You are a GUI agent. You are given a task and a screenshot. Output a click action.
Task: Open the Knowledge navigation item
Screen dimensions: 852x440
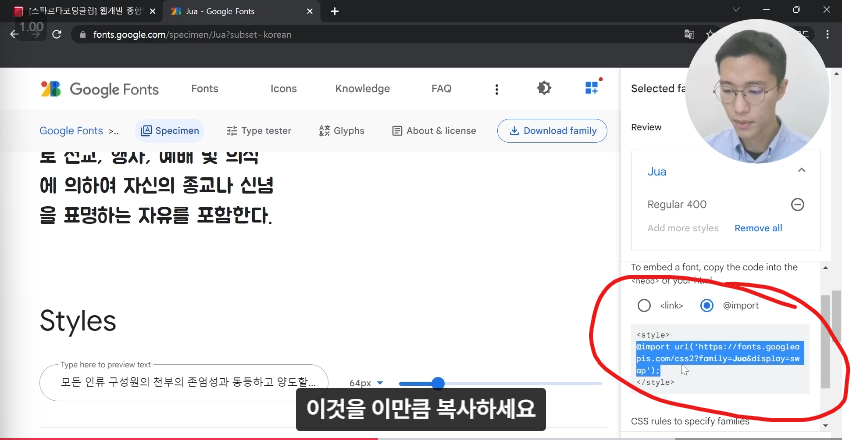362,89
